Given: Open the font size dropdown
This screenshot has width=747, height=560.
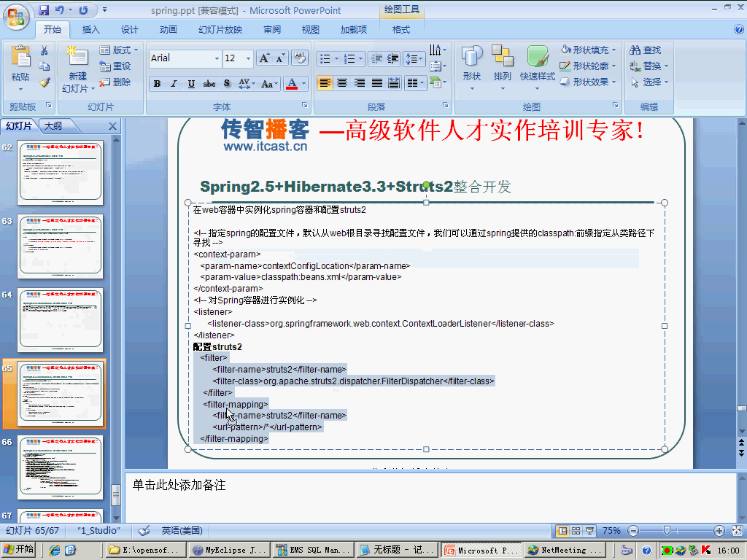Looking at the screenshot, I should coord(248,58).
